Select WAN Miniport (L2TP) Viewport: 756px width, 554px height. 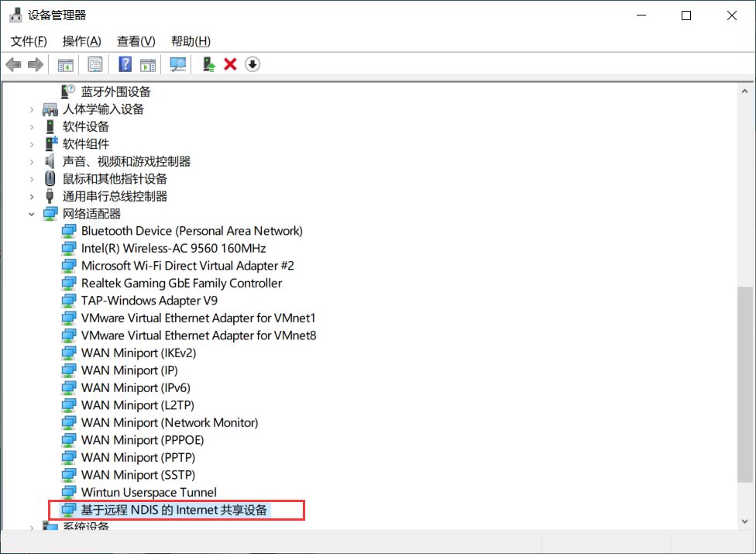tap(138, 405)
